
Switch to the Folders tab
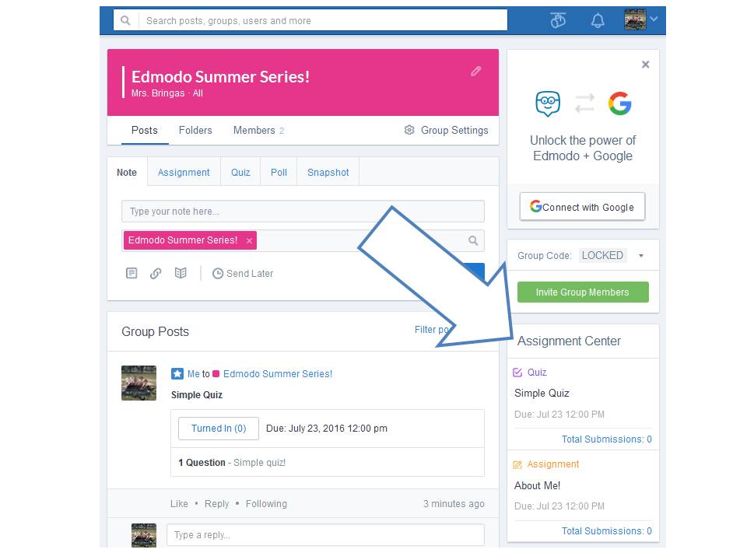(195, 130)
